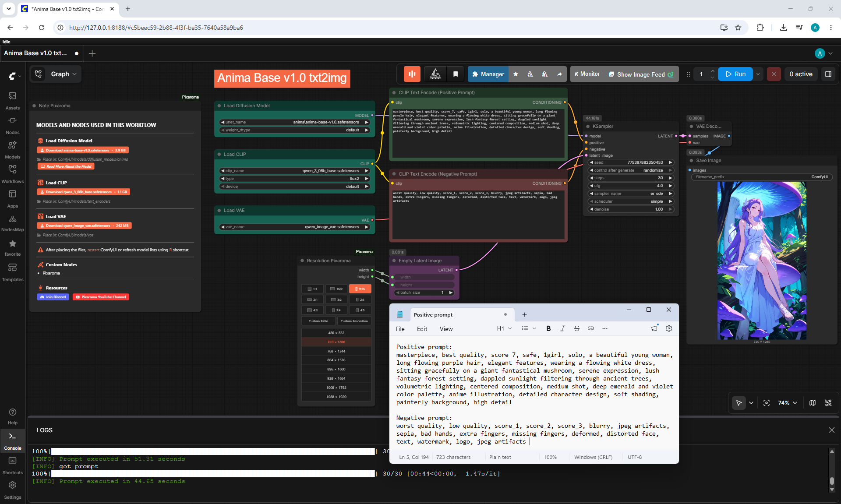Toggle italic formatting in Notepad
The width and height of the screenshot is (841, 504).
coord(562,328)
